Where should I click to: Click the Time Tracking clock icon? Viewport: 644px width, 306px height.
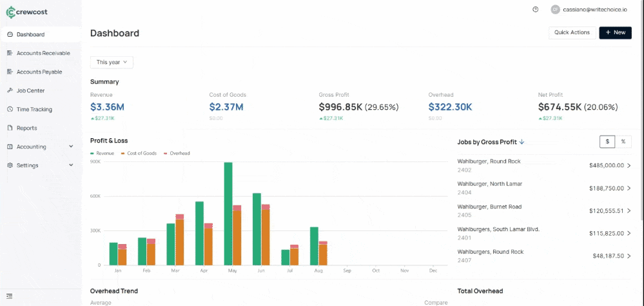[10, 109]
